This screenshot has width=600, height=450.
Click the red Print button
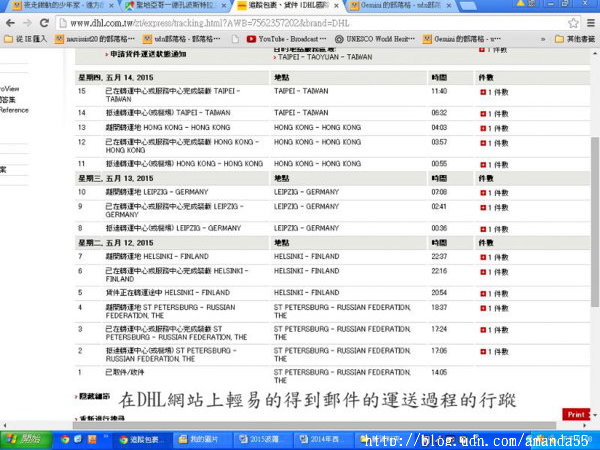click(576, 414)
